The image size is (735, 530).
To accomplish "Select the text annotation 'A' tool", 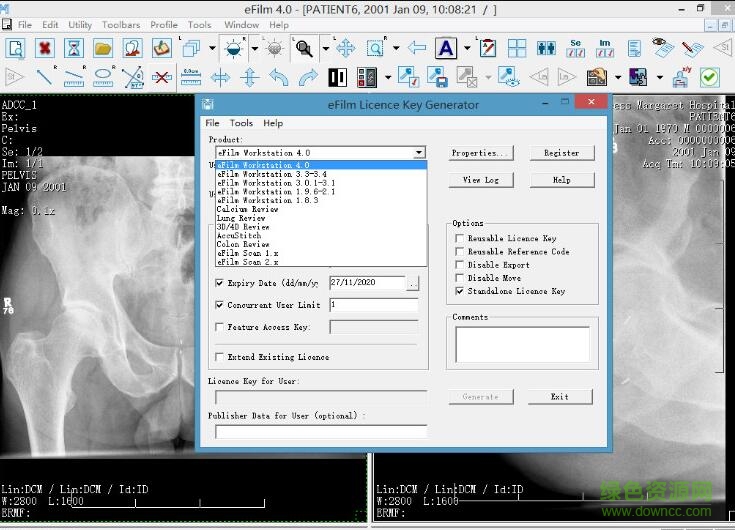I will (445, 48).
